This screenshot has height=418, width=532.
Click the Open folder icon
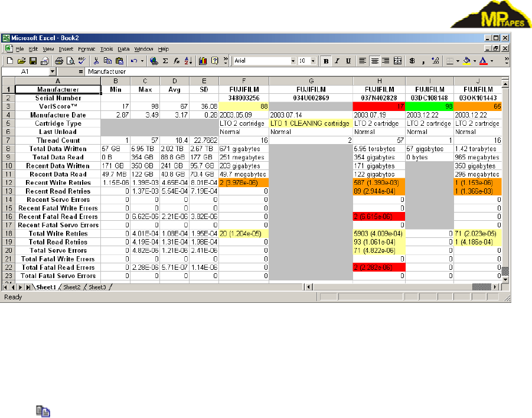click(21, 61)
